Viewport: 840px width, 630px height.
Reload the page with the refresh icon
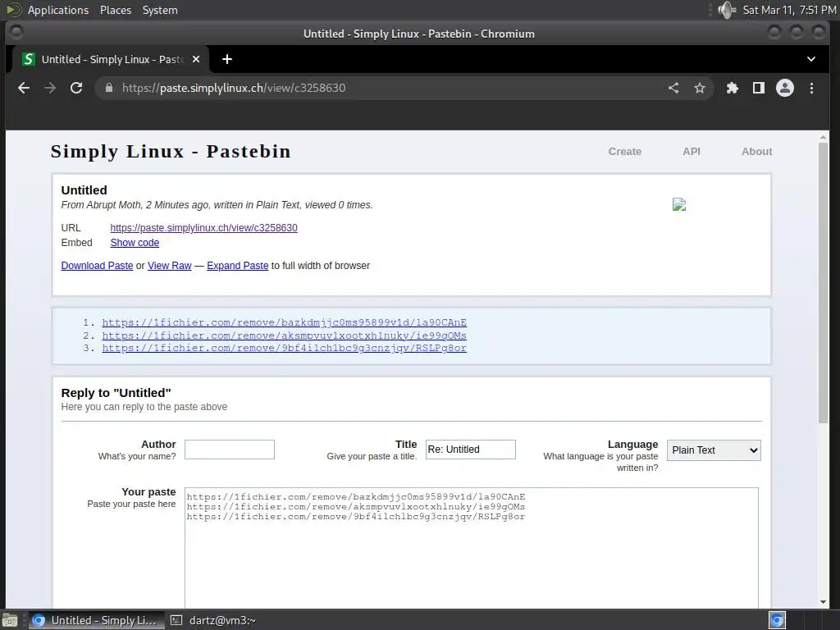click(x=76, y=88)
